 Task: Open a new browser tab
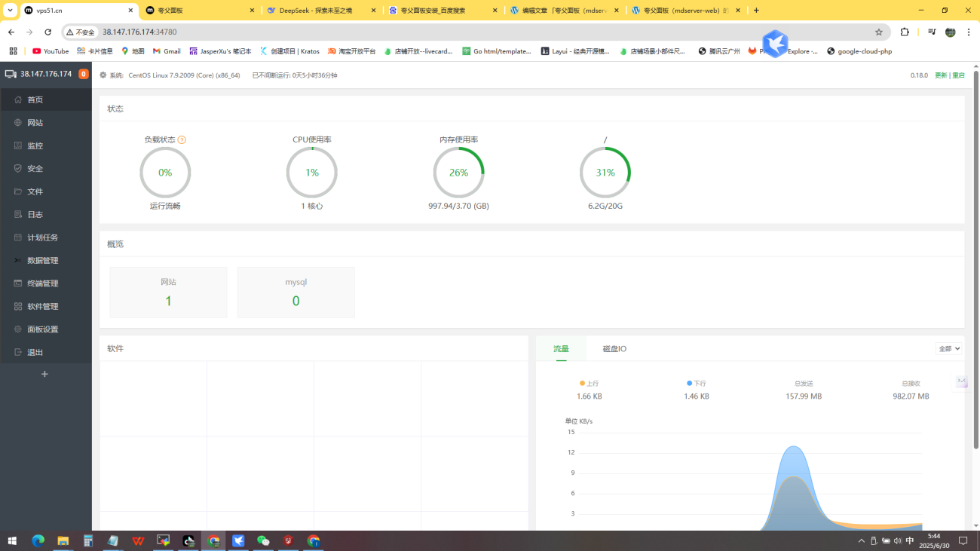point(756,11)
